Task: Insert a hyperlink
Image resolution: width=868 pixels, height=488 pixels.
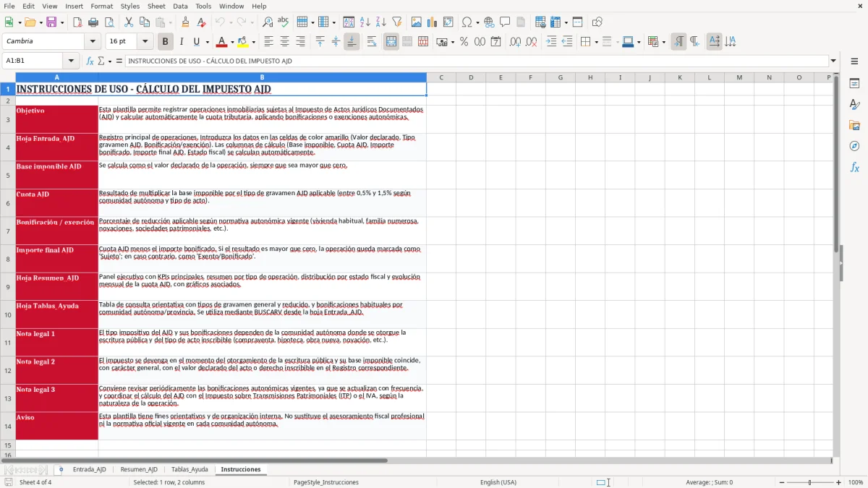Action: click(489, 22)
